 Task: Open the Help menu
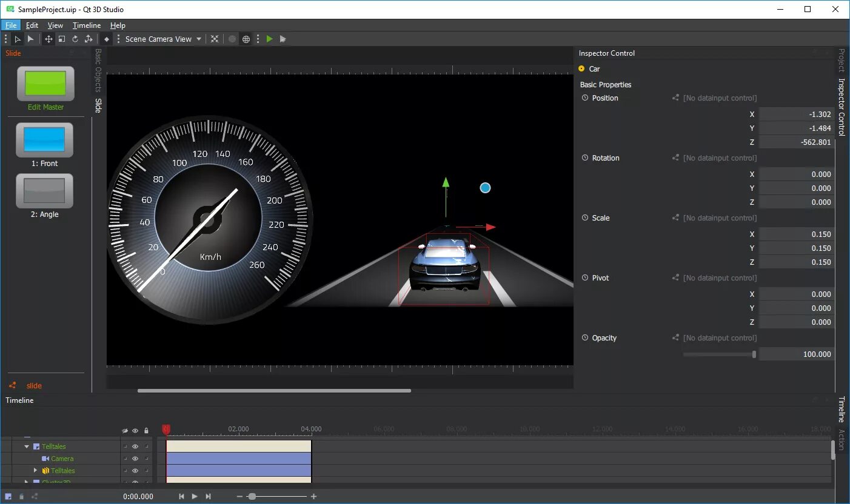[118, 25]
